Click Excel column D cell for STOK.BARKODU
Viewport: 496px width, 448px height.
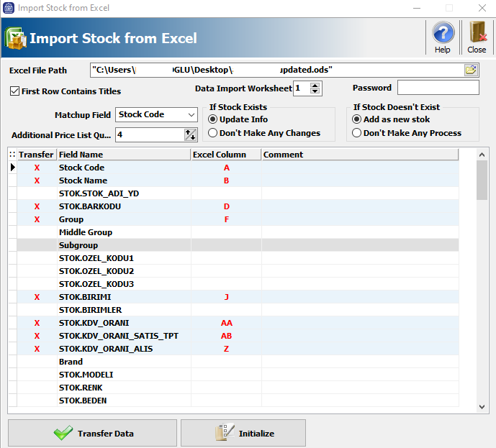(226, 206)
